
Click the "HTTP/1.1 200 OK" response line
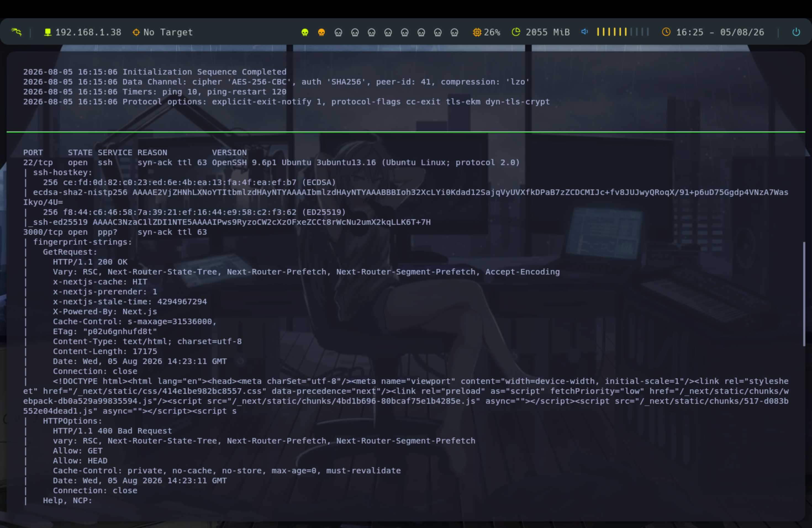pyautogui.click(x=90, y=262)
